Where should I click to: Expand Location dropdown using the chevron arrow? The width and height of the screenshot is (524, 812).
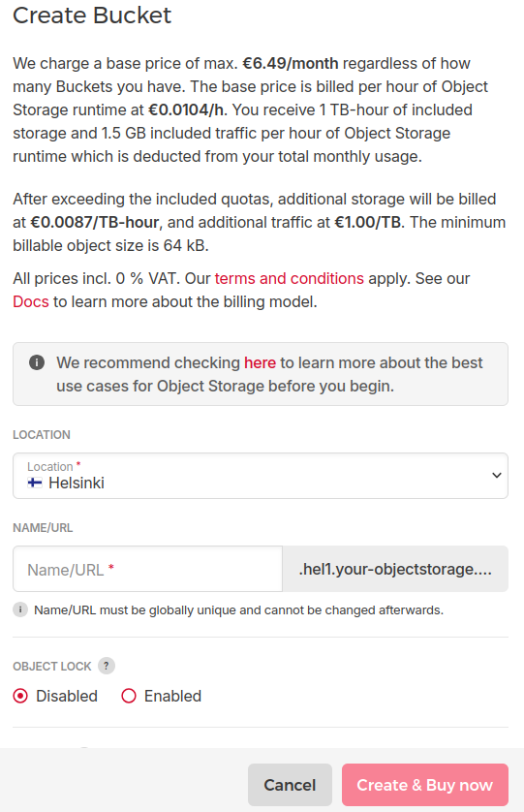point(496,476)
